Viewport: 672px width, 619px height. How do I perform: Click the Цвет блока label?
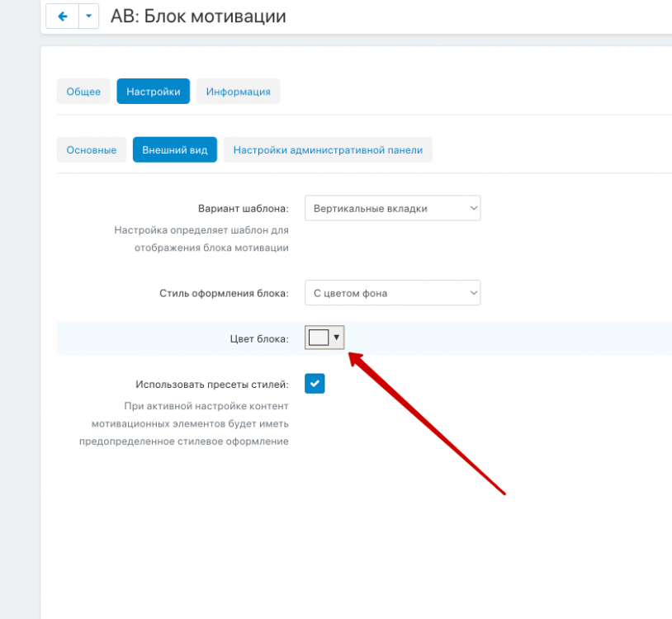259,338
